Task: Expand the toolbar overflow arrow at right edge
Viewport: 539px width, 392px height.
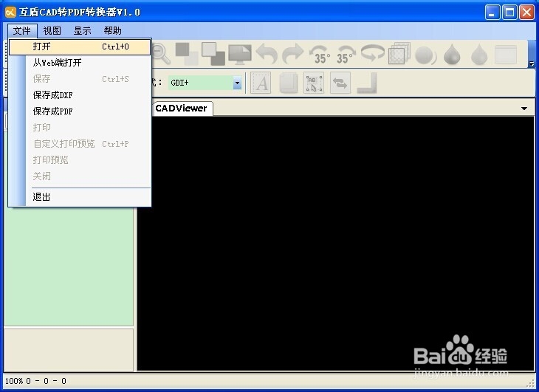Action: 532,64
